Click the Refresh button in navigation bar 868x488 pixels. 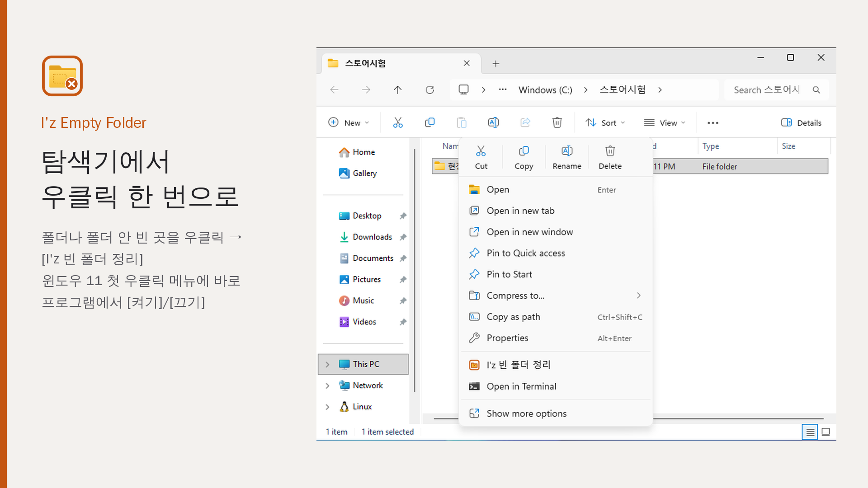[x=430, y=90]
